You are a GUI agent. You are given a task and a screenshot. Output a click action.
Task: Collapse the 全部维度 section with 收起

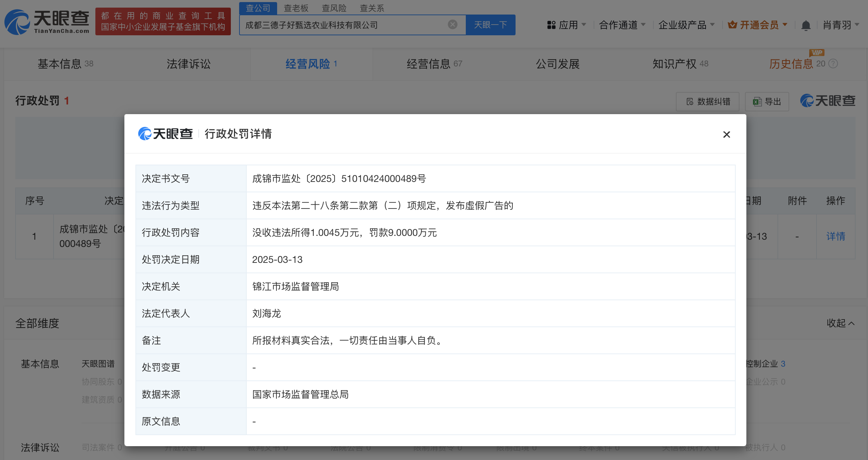tap(840, 323)
